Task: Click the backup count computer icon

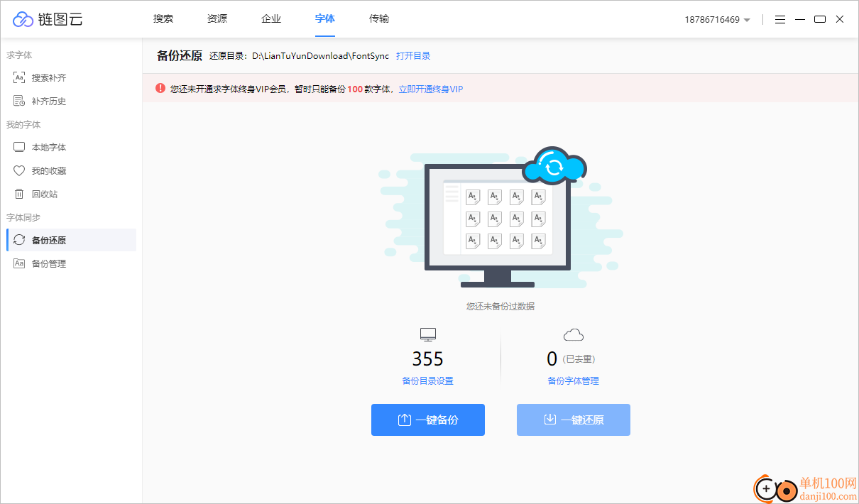Action: pos(427,334)
